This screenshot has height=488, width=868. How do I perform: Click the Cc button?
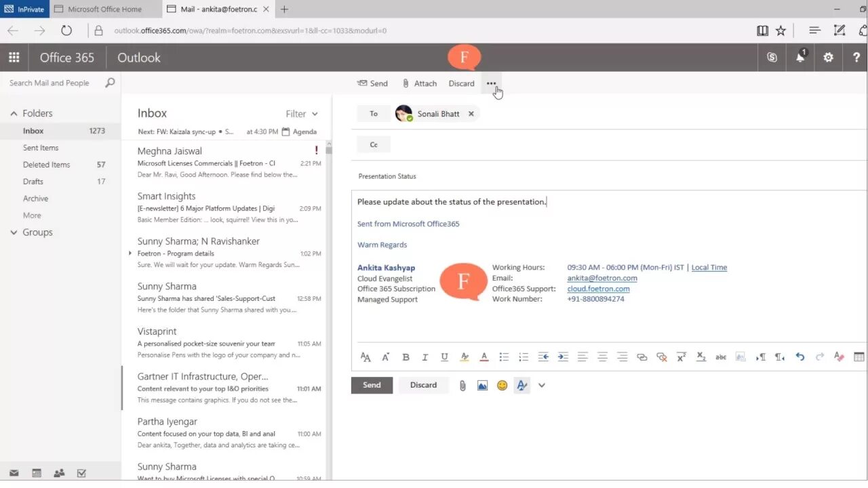pyautogui.click(x=374, y=144)
